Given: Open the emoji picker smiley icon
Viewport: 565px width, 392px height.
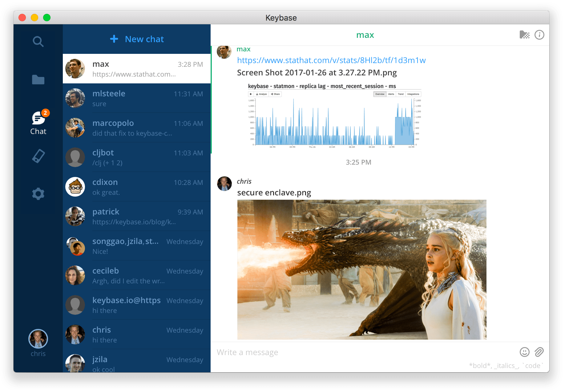Looking at the screenshot, I should coord(524,352).
